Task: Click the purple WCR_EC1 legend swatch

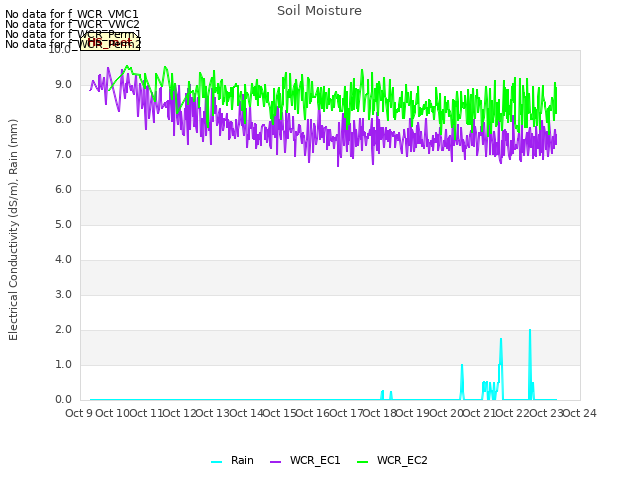Action: pos(276,462)
